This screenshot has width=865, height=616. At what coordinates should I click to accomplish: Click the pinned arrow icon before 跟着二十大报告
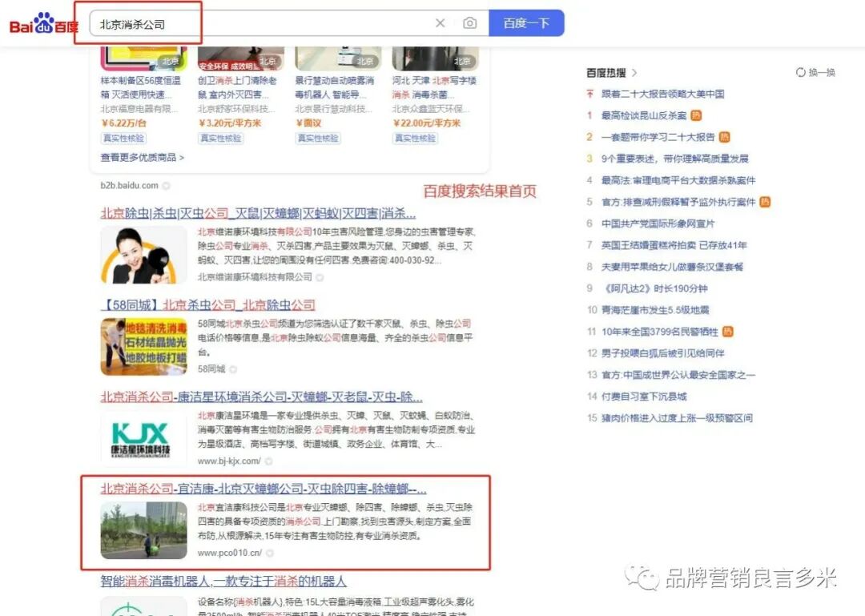pyautogui.click(x=589, y=94)
